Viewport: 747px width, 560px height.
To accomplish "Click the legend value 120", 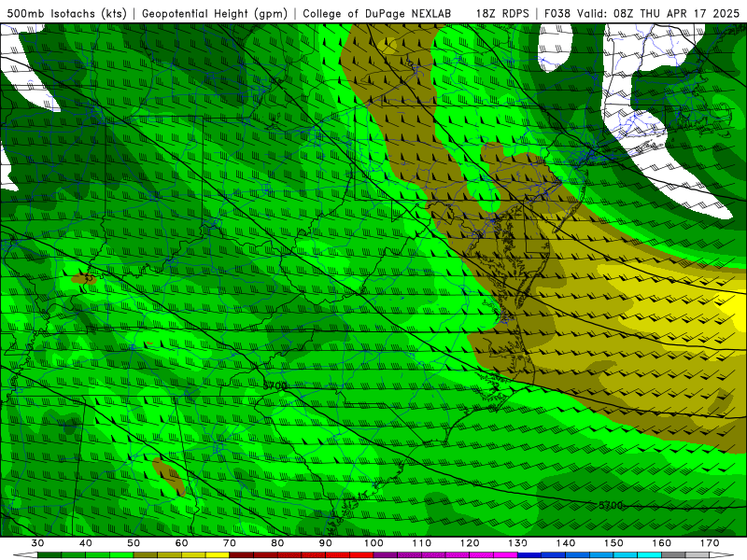I will (470, 543).
